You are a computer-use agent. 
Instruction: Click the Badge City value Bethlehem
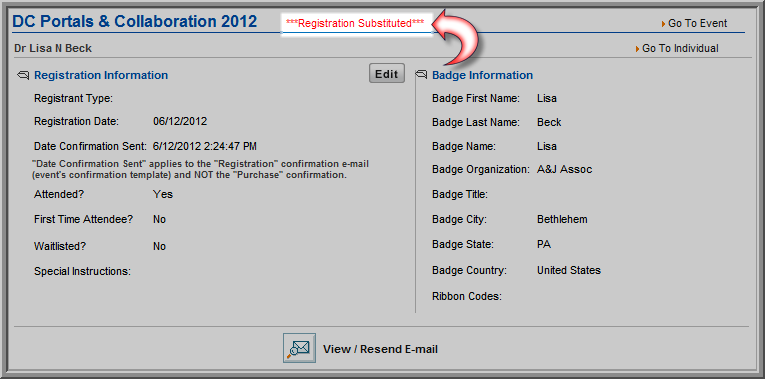(x=562, y=219)
